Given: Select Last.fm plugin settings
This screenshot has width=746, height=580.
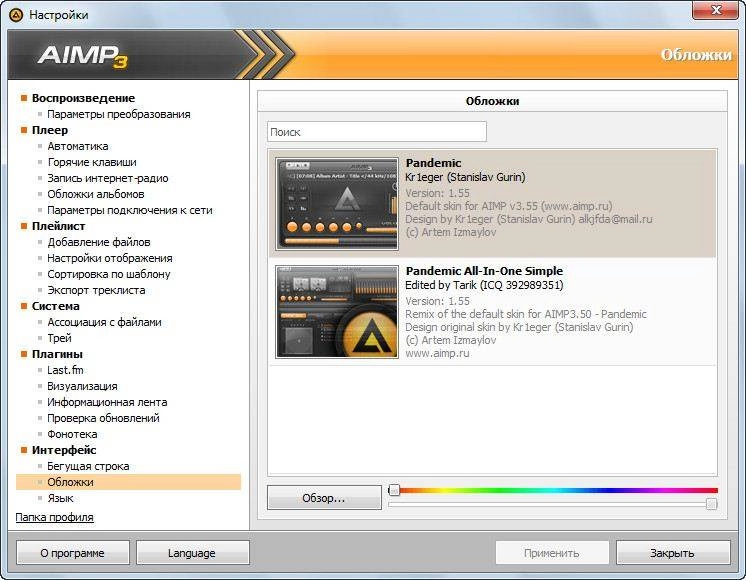Looking at the screenshot, I should pos(65,370).
